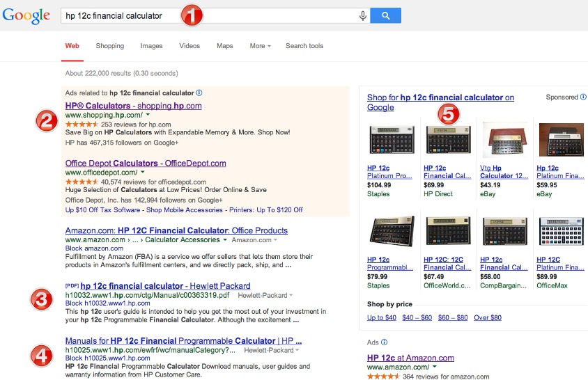Open Amazon.com HP 12C Financial Calculator result
588x380 pixels.
176,230
